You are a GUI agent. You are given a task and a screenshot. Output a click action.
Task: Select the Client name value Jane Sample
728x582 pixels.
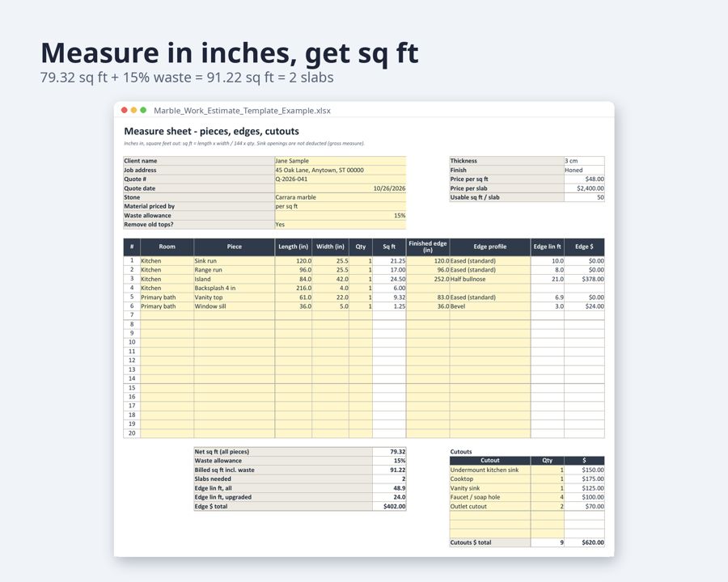click(x=341, y=161)
